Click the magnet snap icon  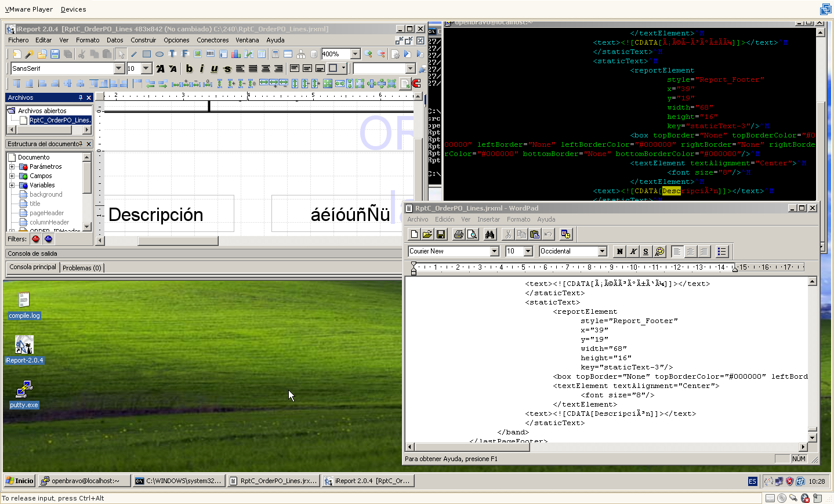pyautogui.click(x=416, y=84)
